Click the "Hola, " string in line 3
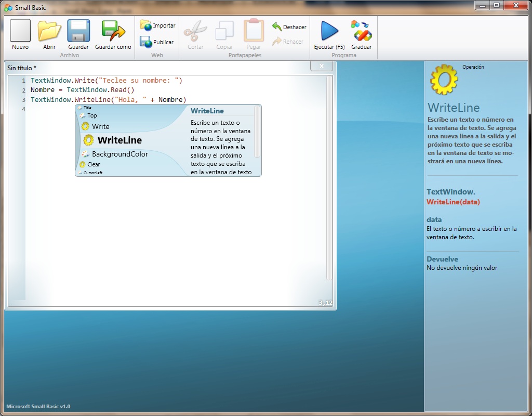The width and height of the screenshot is (532, 416). click(130, 99)
